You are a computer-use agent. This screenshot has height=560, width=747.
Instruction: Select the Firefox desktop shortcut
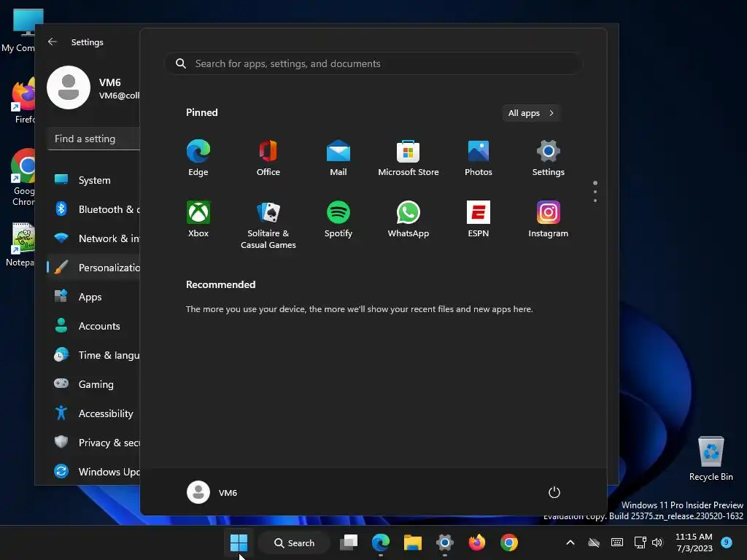(x=23, y=101)
